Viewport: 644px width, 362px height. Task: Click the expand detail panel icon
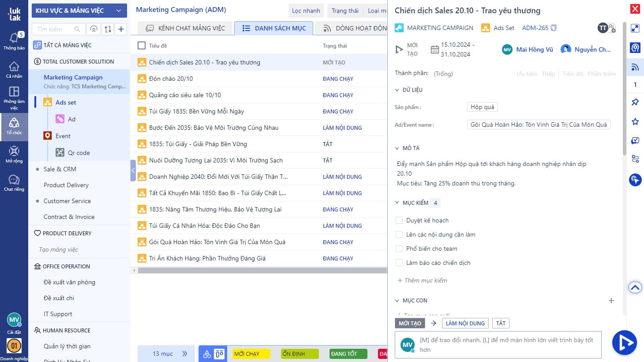635,28
